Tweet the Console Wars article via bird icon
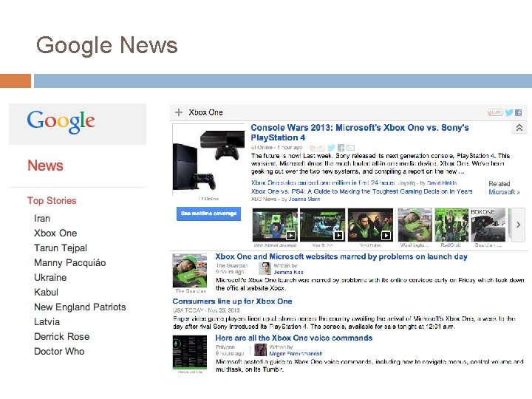The width and height of the screenshot is (532, 399). point(331,147)
